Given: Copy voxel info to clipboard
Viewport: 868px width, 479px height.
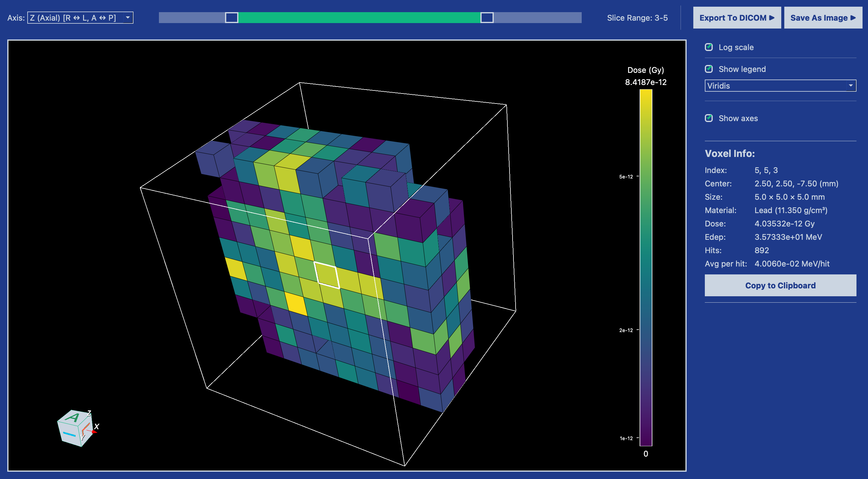Looking at the screenshot, I should tap(780, 285).
